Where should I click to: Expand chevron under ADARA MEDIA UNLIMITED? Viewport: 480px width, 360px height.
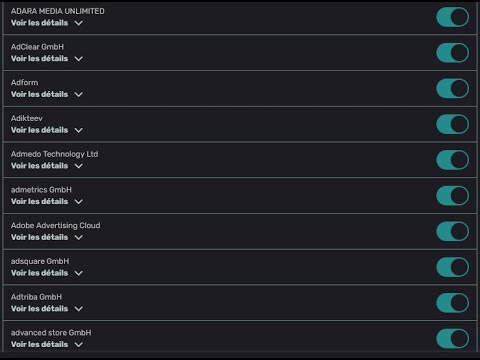[79, 23]
